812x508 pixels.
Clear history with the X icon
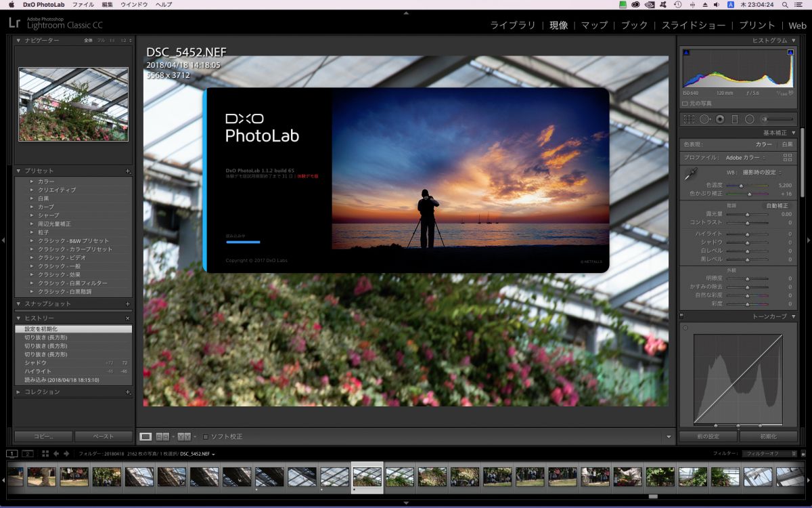(127, 318)
